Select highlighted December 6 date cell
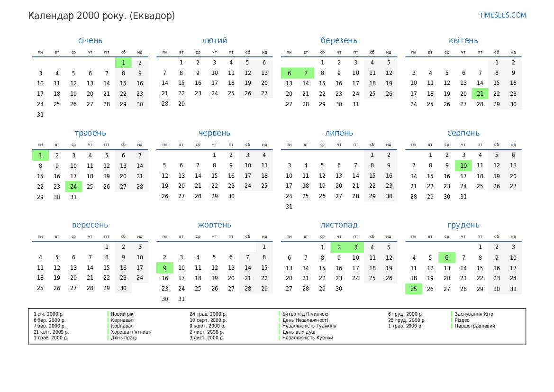This screenshot has width=554, height=392. [447, 258]
